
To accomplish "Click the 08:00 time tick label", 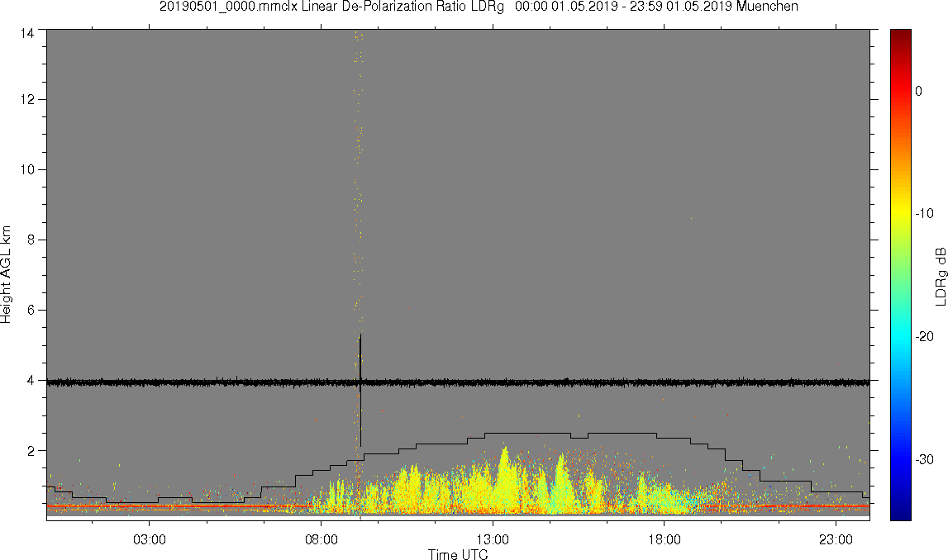I will click(x=321, y=539).
